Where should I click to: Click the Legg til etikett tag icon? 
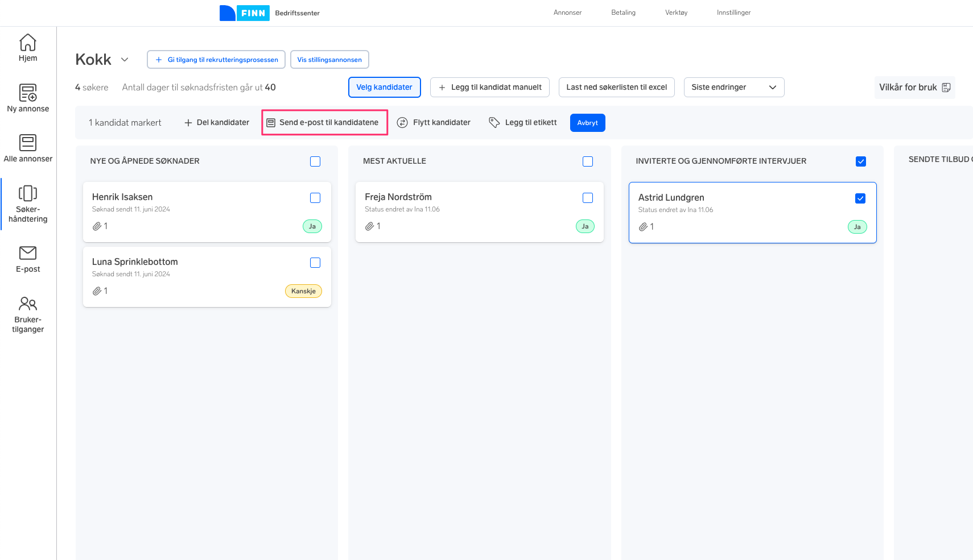click(x=494, y=123)
